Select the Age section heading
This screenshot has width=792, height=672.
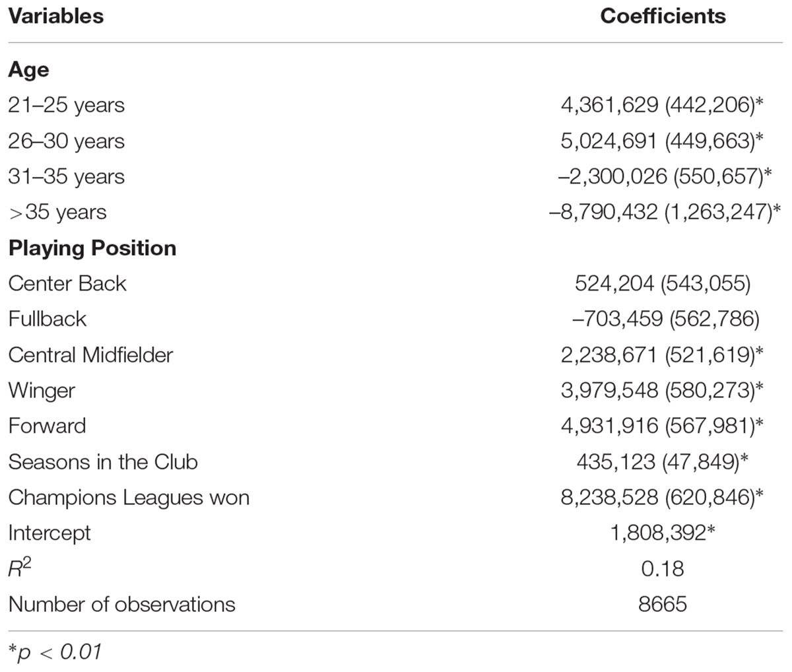(28, 69)
